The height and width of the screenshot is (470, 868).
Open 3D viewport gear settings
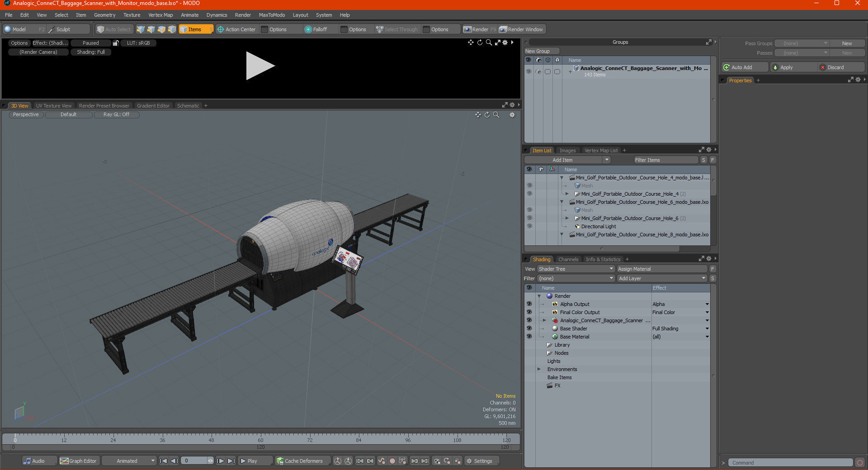click(x=512, y=115)
